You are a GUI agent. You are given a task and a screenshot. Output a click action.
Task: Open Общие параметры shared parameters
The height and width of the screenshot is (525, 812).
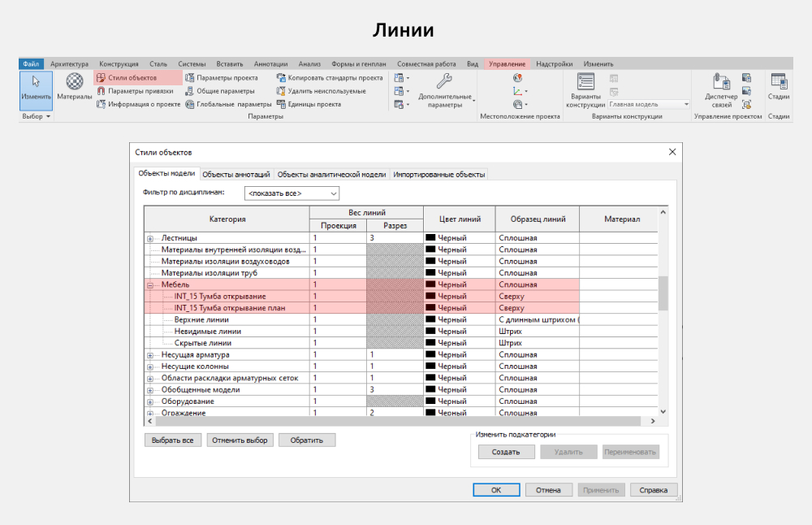pos(220,91)
